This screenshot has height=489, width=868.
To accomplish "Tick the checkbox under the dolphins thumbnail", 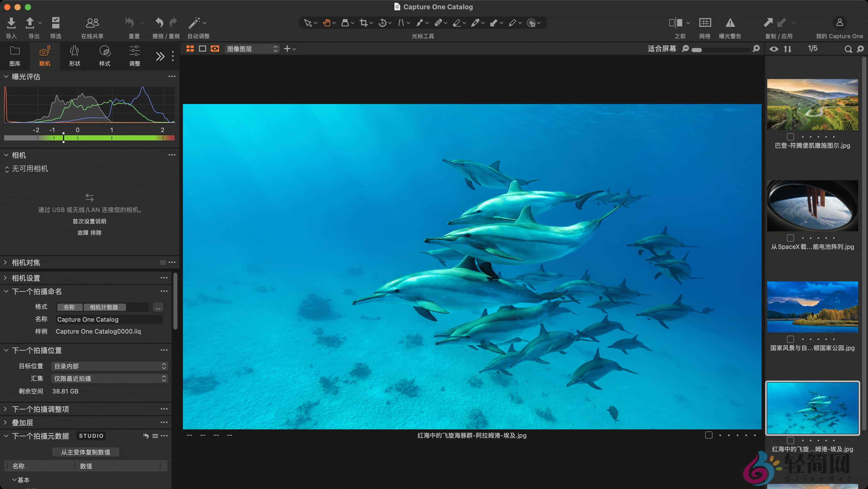I will click(790, 440).
